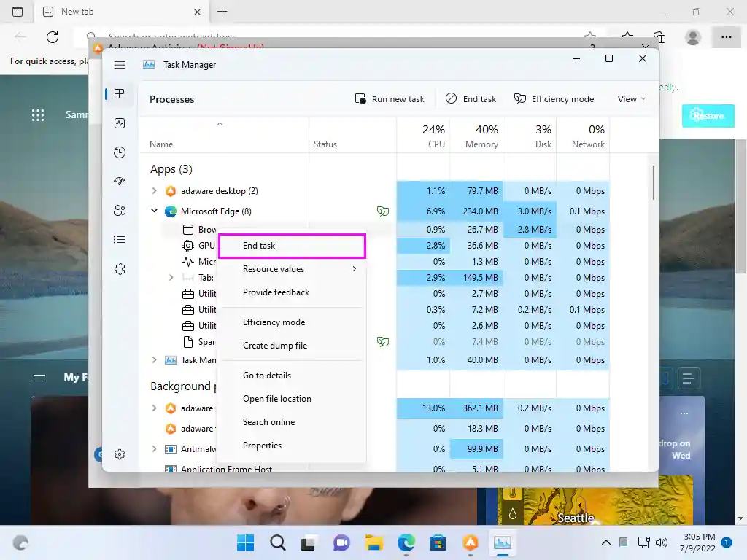Show hidden system tray icons
This screenshot has height=560, width=747.
pos(606,542)
